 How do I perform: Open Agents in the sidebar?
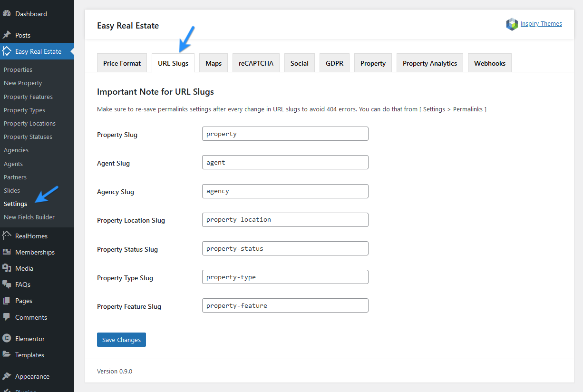pos(13,164)
